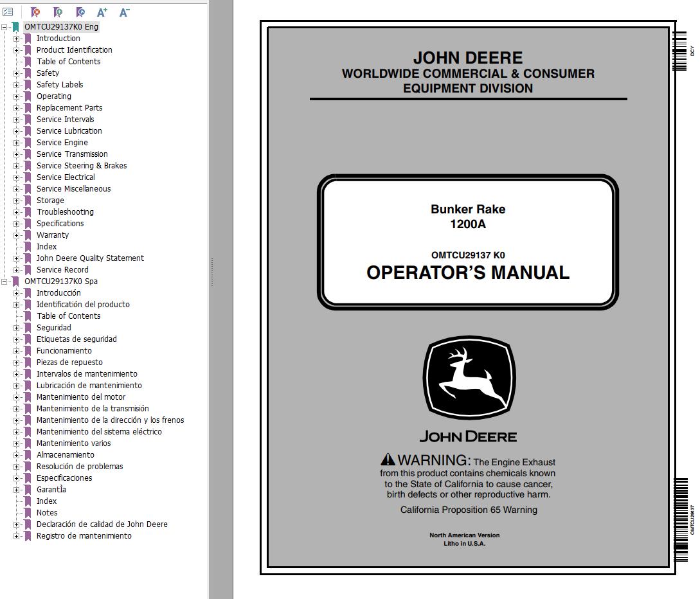Image resolution: width=700 pixels, height=599 pixels.
Task: Open the Mantenimiento varios bookmark
Action: tap(73, 443)
